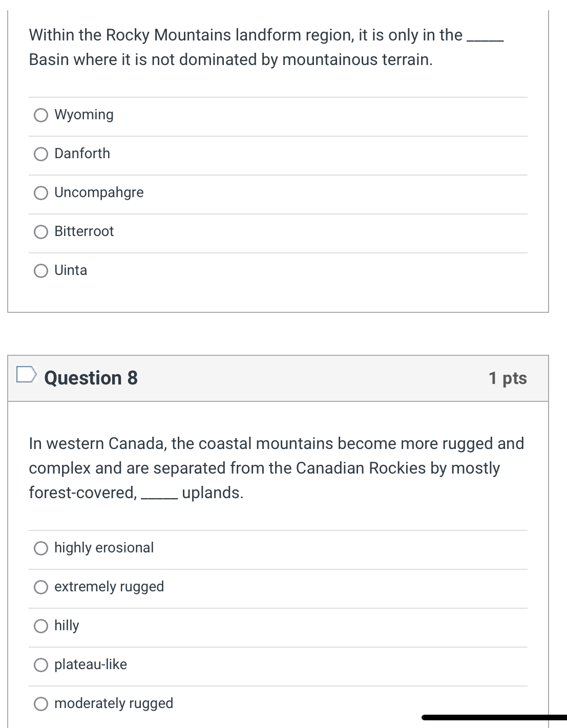
Task: Select the Wyoming radio option
Action: [x=41, y=115]
